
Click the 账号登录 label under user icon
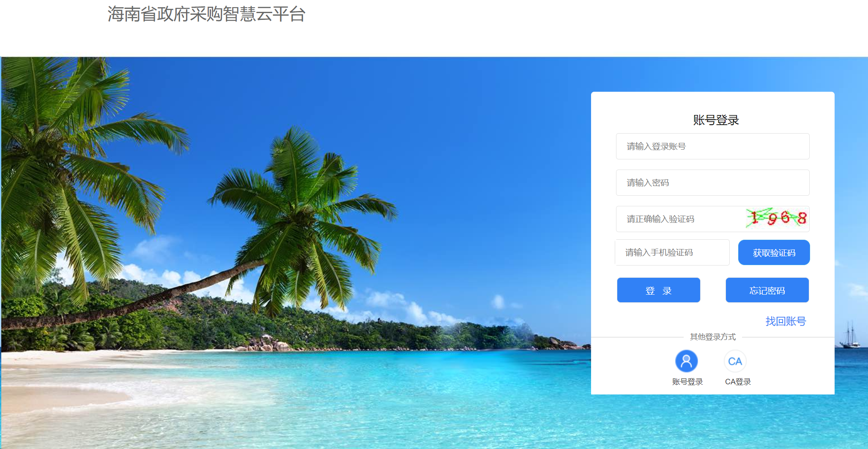[687, 382]
